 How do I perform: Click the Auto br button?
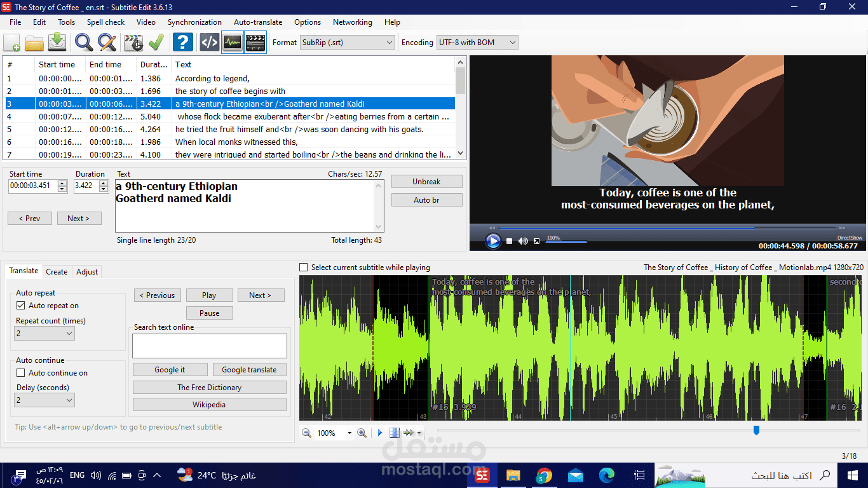click(426, 200)
